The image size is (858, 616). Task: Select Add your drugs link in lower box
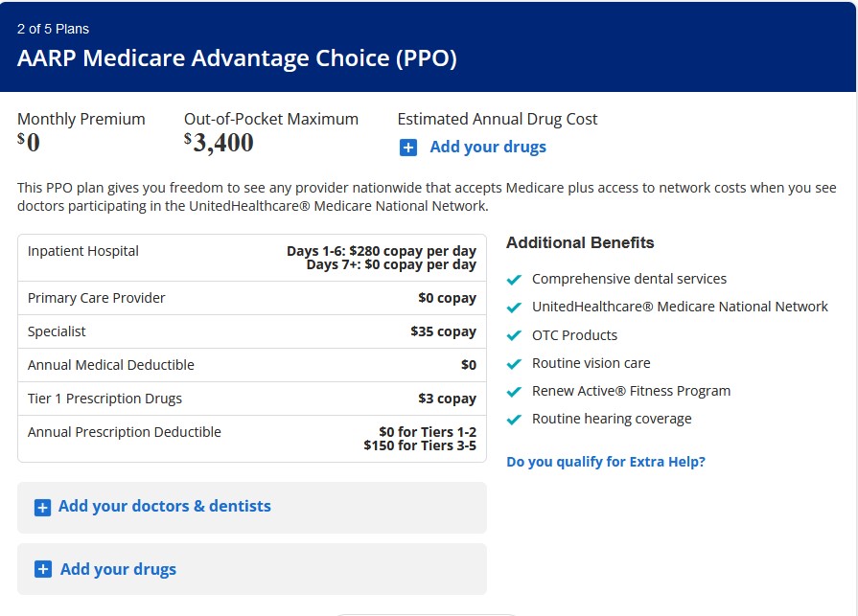pyautogui.click(x=118, y=569)
